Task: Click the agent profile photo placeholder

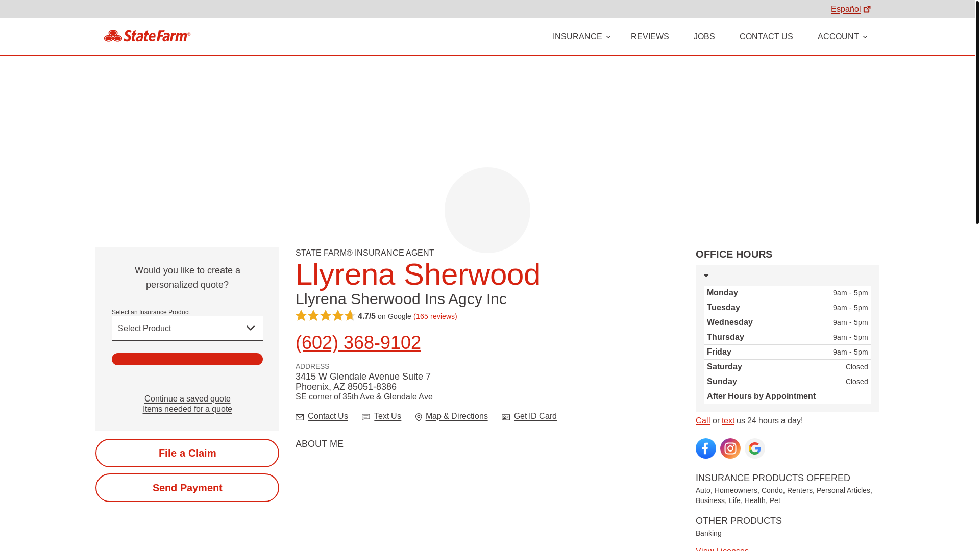Action: (x=487, y=210)
